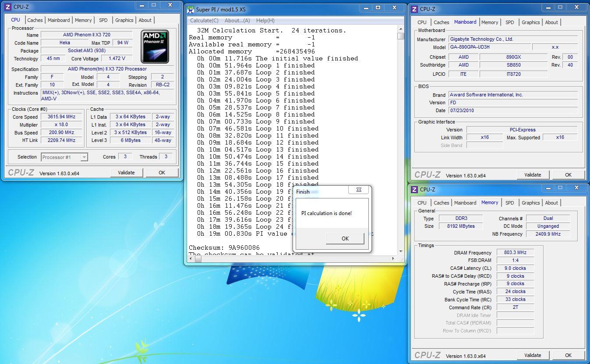Click the Core Voltage value 1.472 V
The width and height of the screenshot is (590, 364).
pyautogui.click(x=117, y=58)
